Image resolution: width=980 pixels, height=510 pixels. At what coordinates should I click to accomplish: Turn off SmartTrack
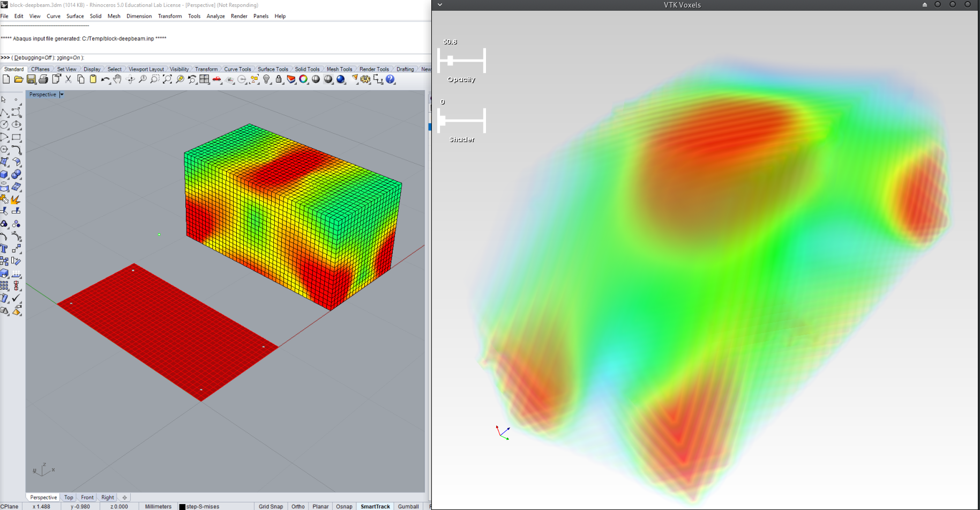tap(375, 506)
